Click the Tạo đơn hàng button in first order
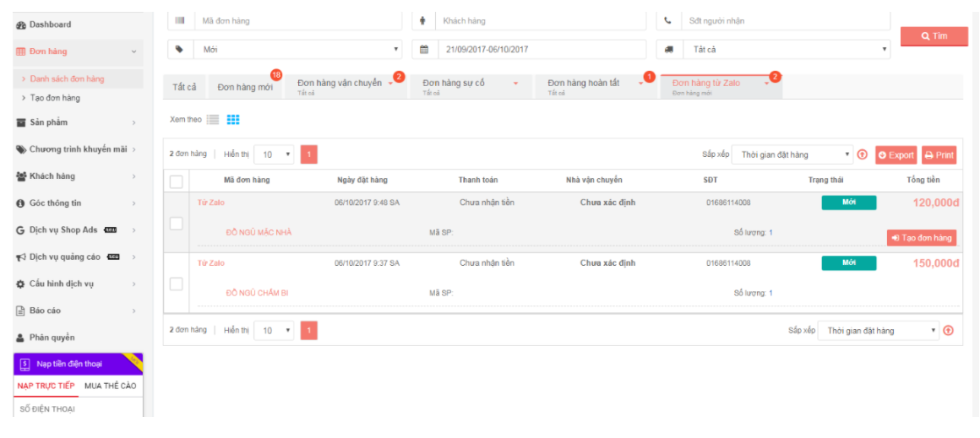Image resolution: width=980 pixels, height=438 pixels. [x=922, y=238]
